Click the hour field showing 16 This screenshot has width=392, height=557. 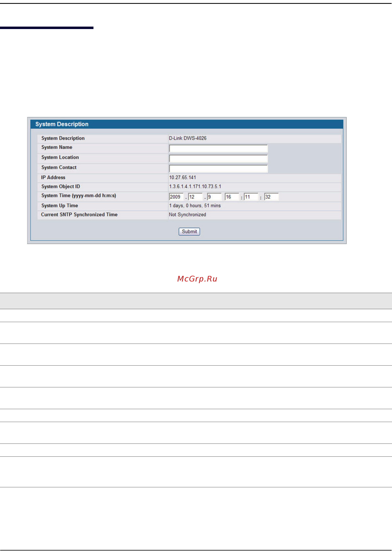click(x=232, y=197)
